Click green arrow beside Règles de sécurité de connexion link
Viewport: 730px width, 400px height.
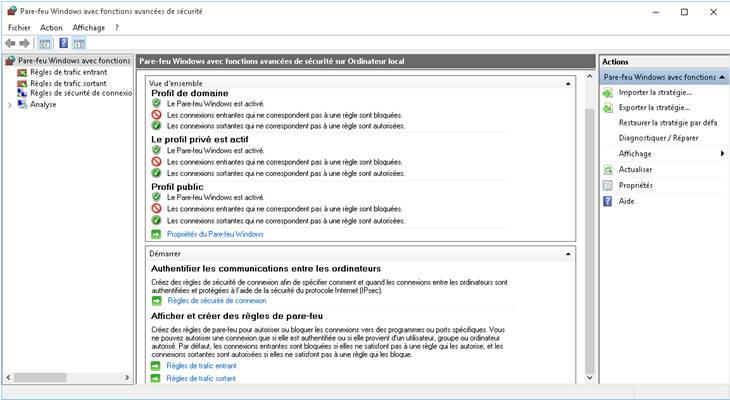(156, 301)
